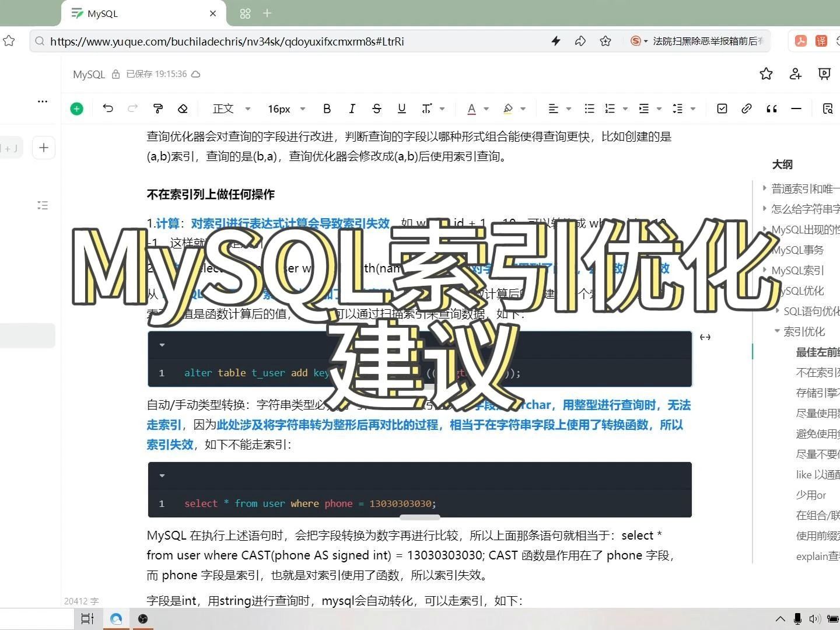The image size is (840, 630).
Task: Collapse the first code block arrow
Action: pos(162,345)
